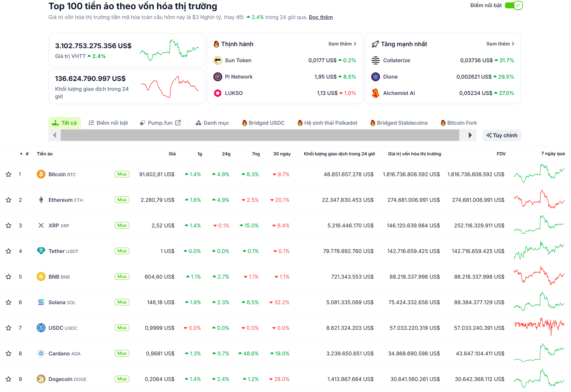Click the fire icon beside Thịnh hành

[217, 44]
